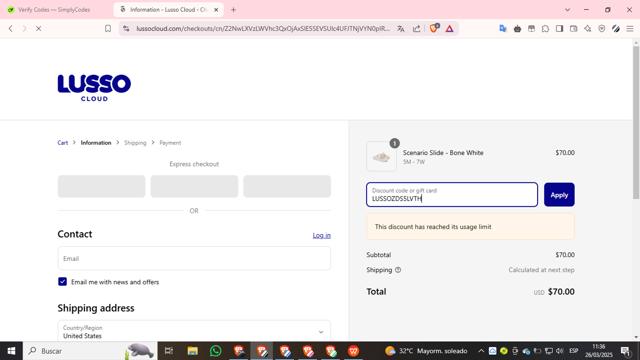Open the weather widget showing 32°C

pyautogui.click(x=426, y=351)
